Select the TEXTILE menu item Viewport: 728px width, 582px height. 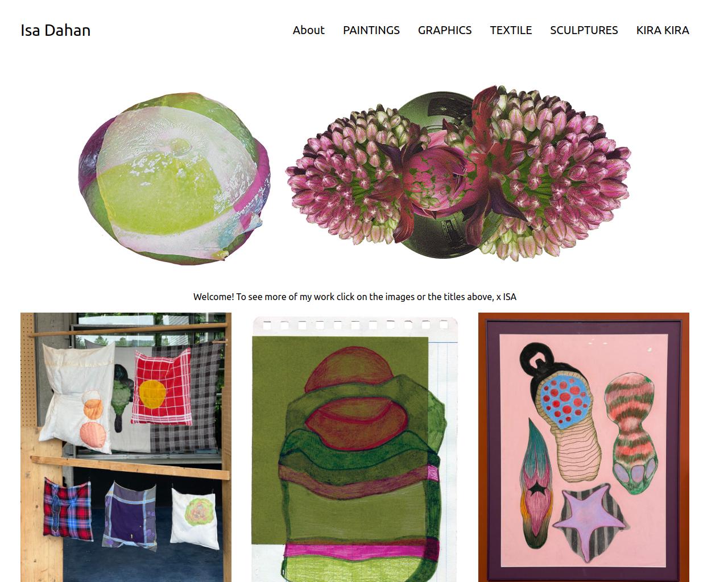pos(511,30)
